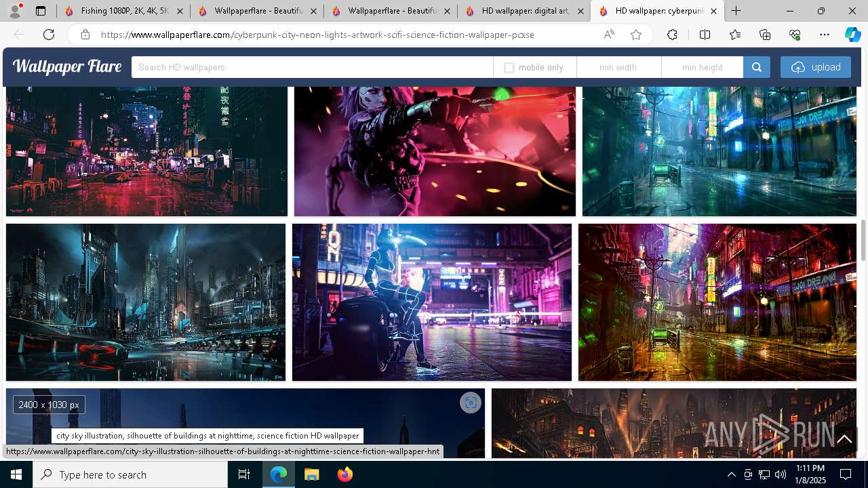Image resolution: width=868 pixels, height=488 pixels.
Task: View site information lock icon
Action: (85, 35)
